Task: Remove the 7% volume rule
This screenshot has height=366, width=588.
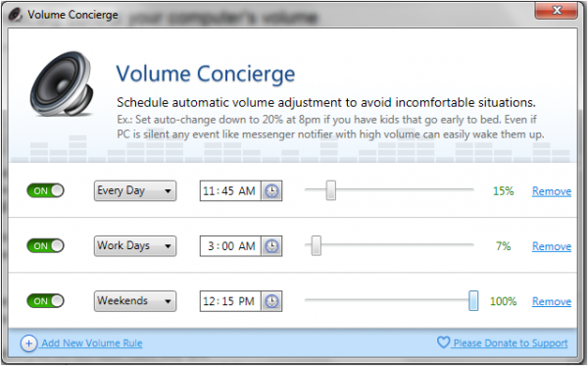Action: [552, 246]
